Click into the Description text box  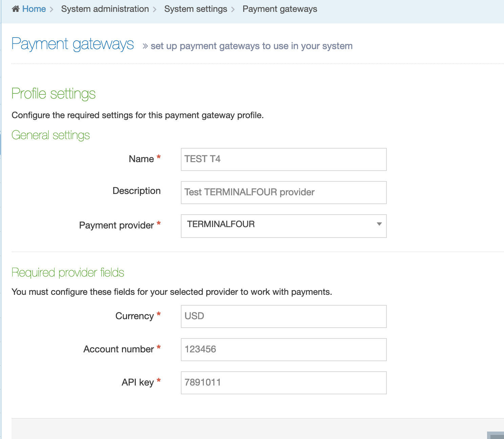283,192
